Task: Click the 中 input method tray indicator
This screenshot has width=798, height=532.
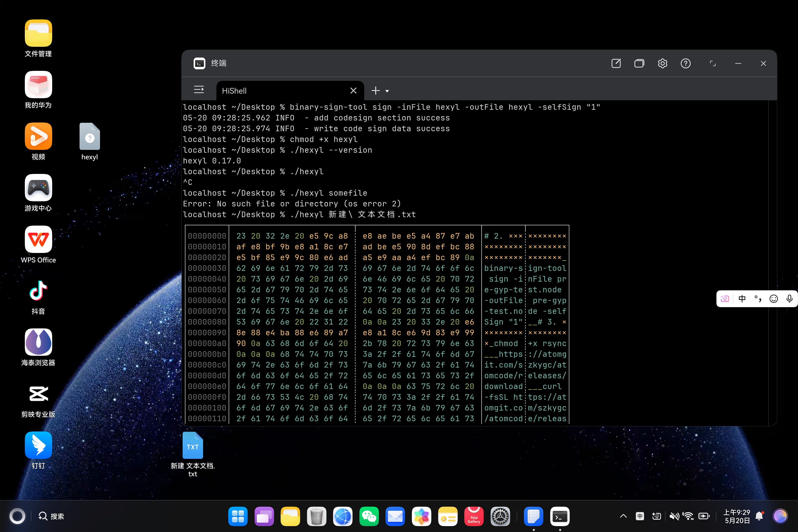Action: pyautogui.click(x=640, y=516)
